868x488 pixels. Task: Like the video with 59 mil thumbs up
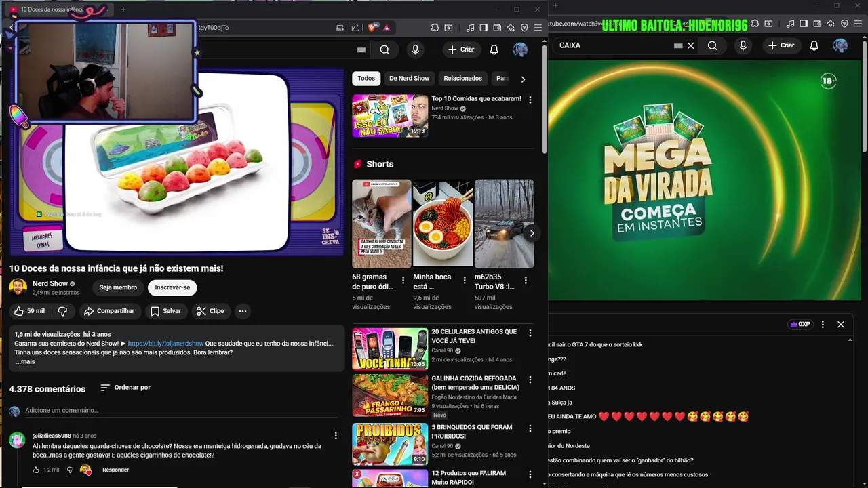[x=29, y=311]
